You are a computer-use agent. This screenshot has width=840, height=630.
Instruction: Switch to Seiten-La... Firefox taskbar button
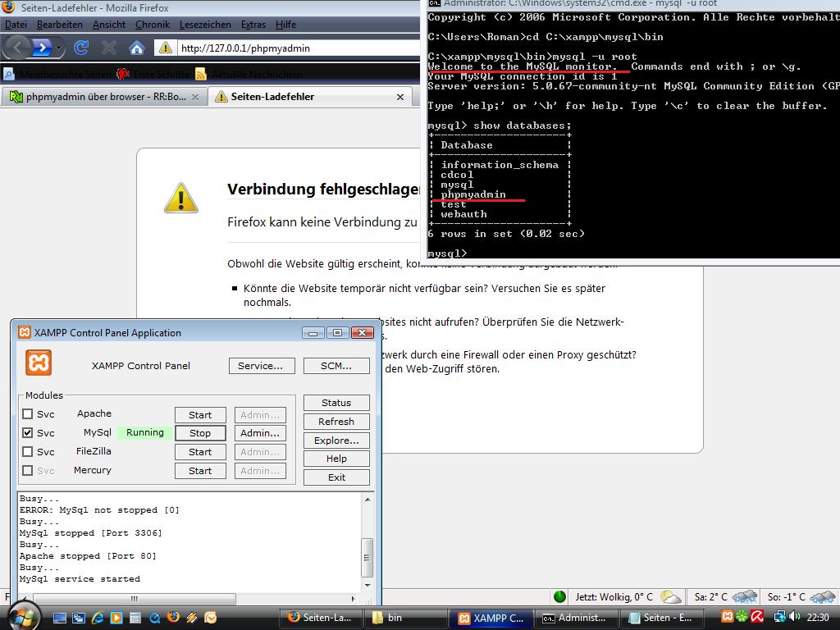click(321, 618)
